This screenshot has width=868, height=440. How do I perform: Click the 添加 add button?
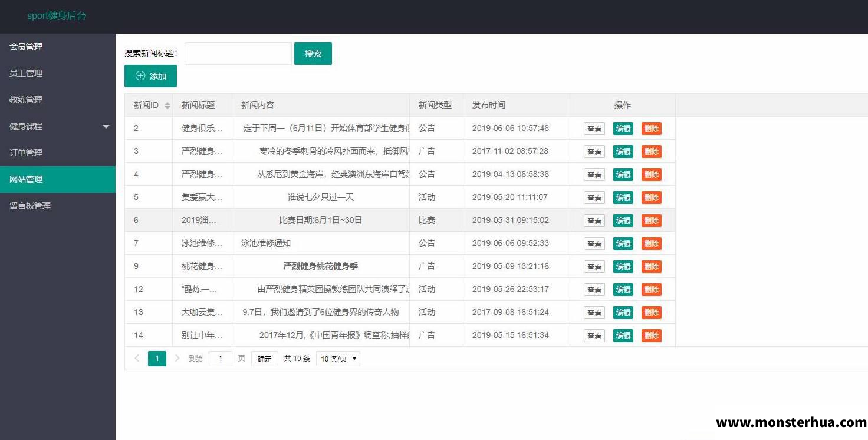[150, 76]
